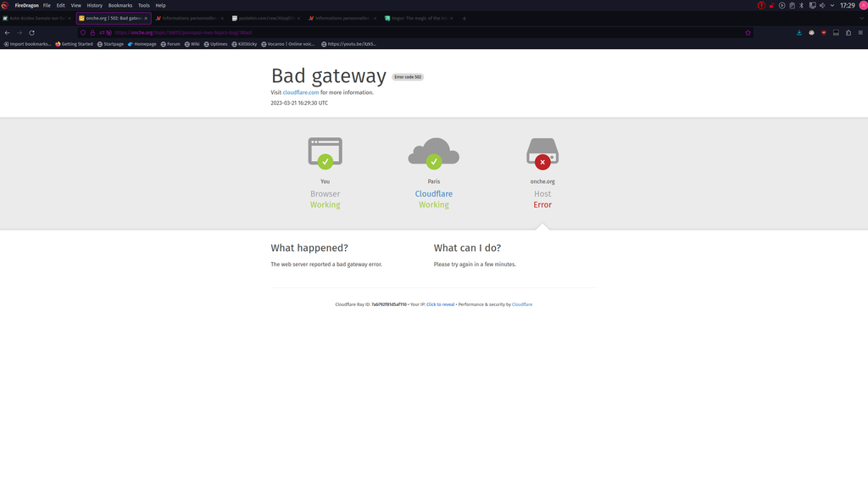Select the Cloudflare Ray ID 7ab792f81d5af110 text
This screenshot has height=489, width=868.
pos(388,304)
